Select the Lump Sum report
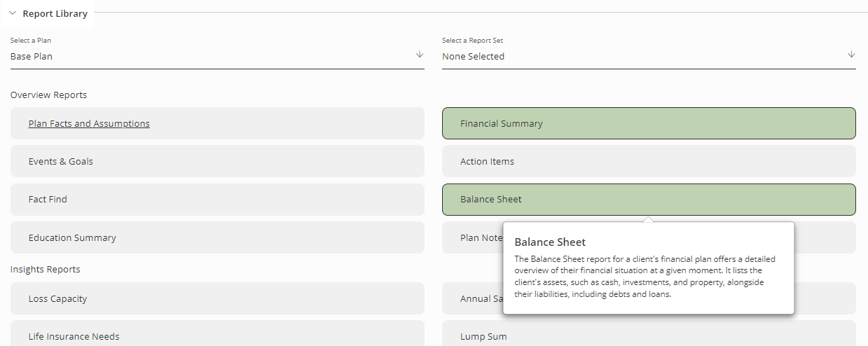The height and width of the screenshot is (346, 868). click(649, 335)
